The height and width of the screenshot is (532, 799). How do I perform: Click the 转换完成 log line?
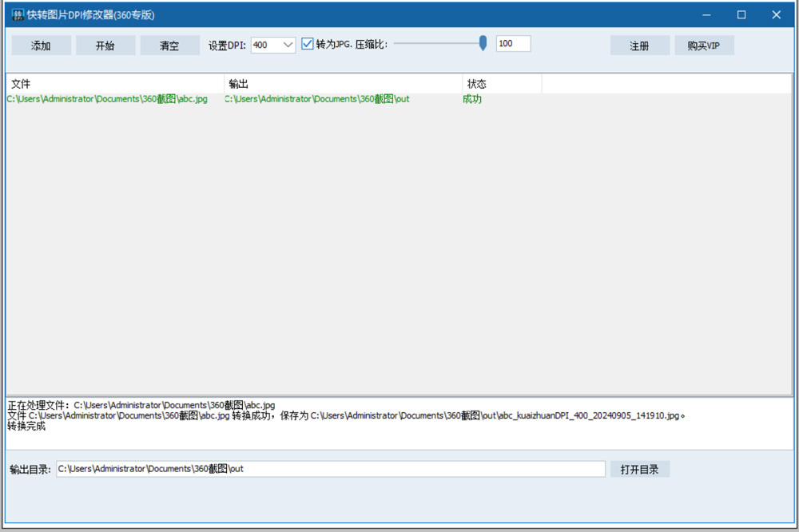(26, 427)
